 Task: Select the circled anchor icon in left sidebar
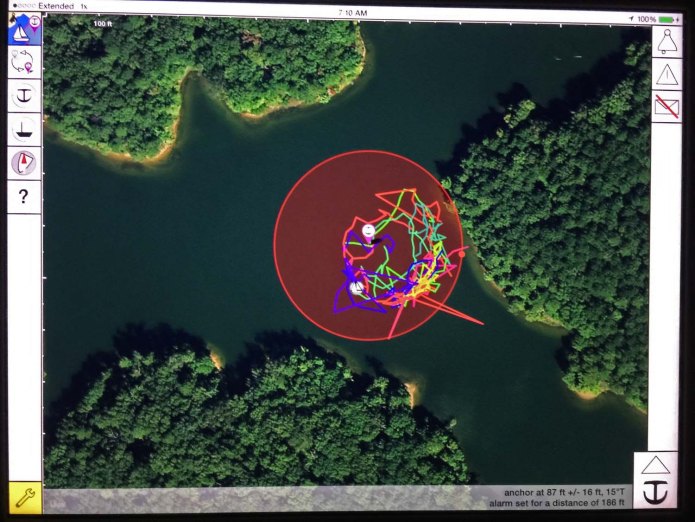click(24, 95)
